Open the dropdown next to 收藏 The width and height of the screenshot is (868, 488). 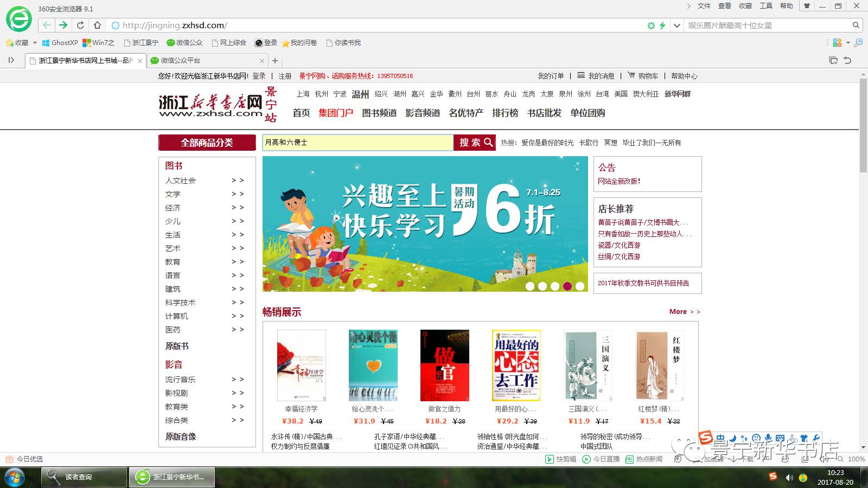(x=35, y=42)
